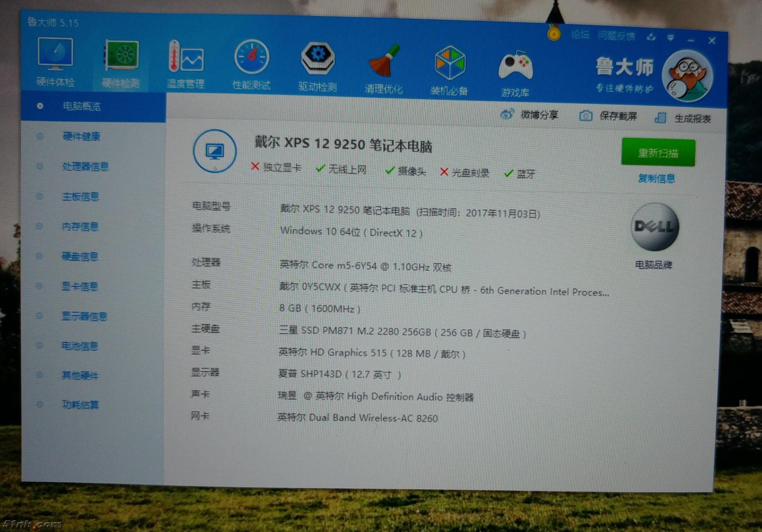Open 电池信息 sidebar section
762x532 pixels.
(80, 346)
